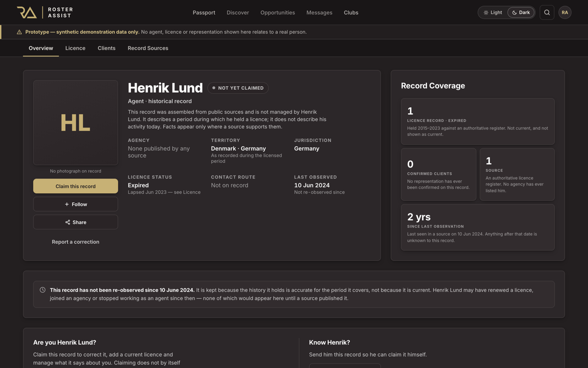The image size is (588, 368).
Task: Open Messages in top navigation
Action: pos(319,13)
